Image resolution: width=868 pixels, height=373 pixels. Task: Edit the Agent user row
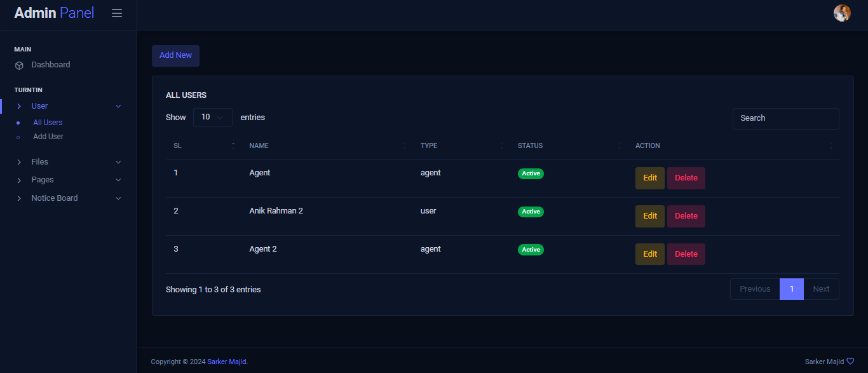pos(650,178)
